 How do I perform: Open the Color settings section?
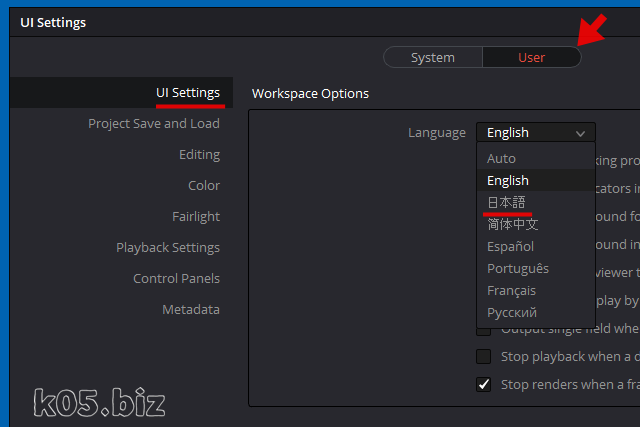(x=204, y=186)
